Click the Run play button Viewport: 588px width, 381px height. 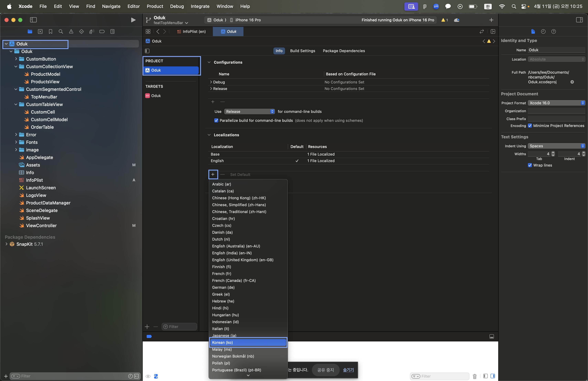pos(133,20)
